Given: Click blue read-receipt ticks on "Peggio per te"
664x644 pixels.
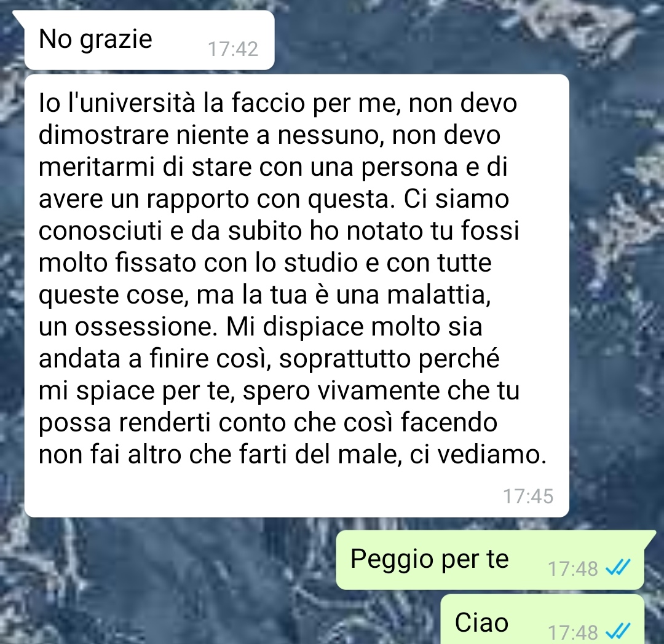Looking at the screenshot, I should click(619, 567).
